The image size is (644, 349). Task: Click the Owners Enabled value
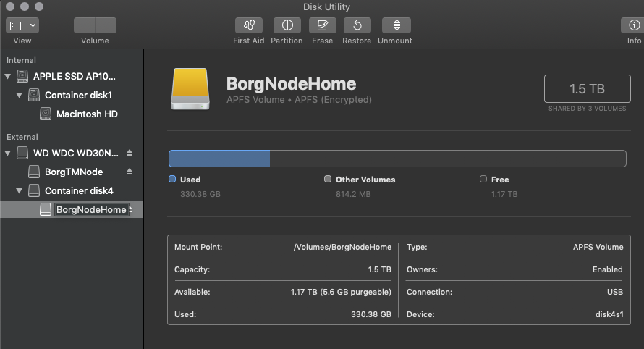[607, 269]
